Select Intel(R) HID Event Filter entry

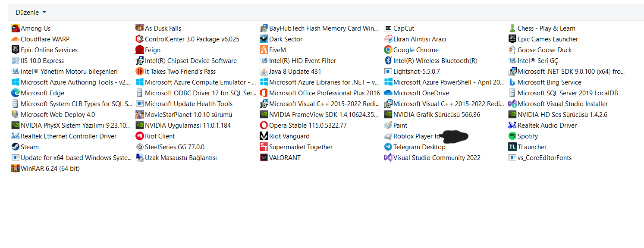click(x=298, y=61)
